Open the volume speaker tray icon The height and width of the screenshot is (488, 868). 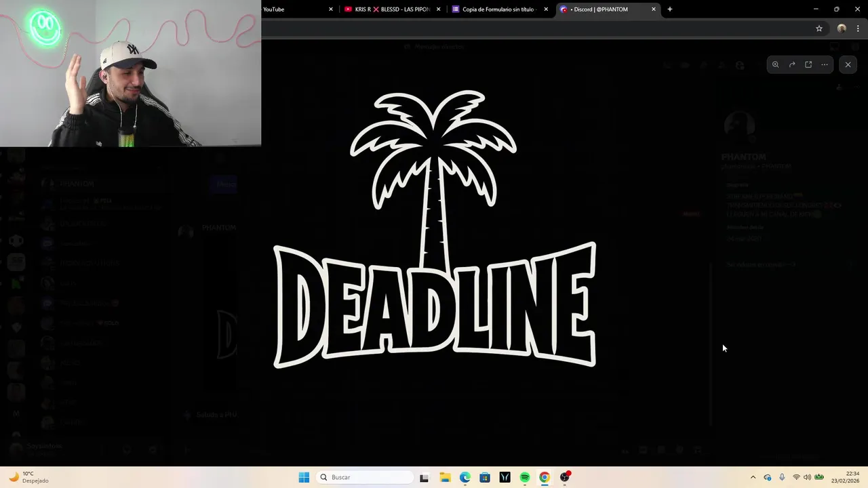point(807,477)
